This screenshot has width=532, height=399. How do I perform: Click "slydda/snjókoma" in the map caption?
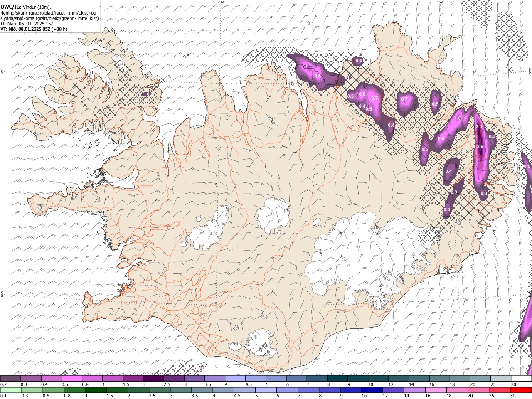coord(17,18)
